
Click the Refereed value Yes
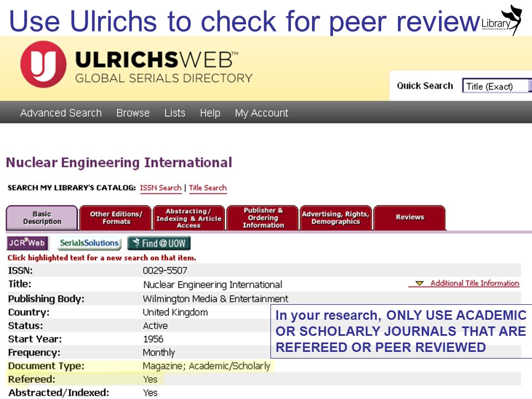pos(150,379)
